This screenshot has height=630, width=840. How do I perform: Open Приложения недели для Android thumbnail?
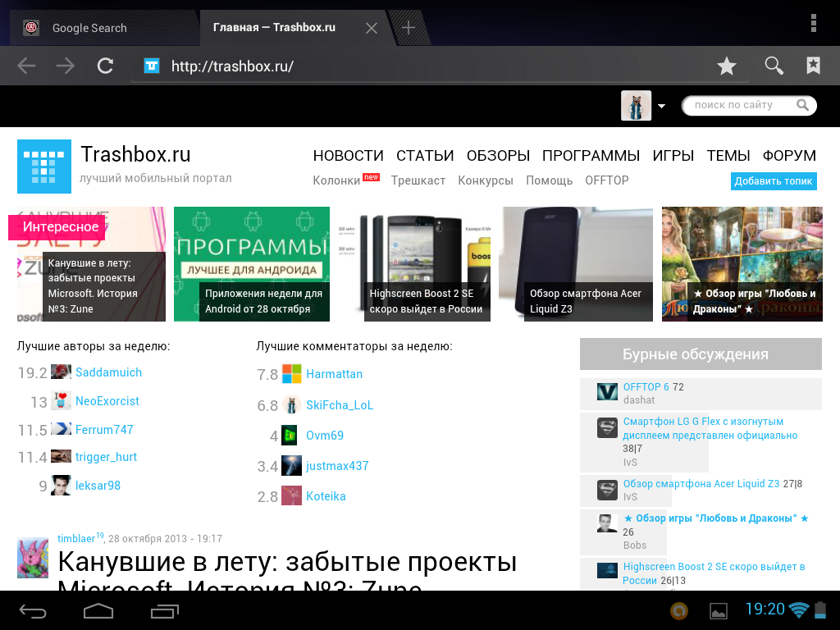point(252,264)
